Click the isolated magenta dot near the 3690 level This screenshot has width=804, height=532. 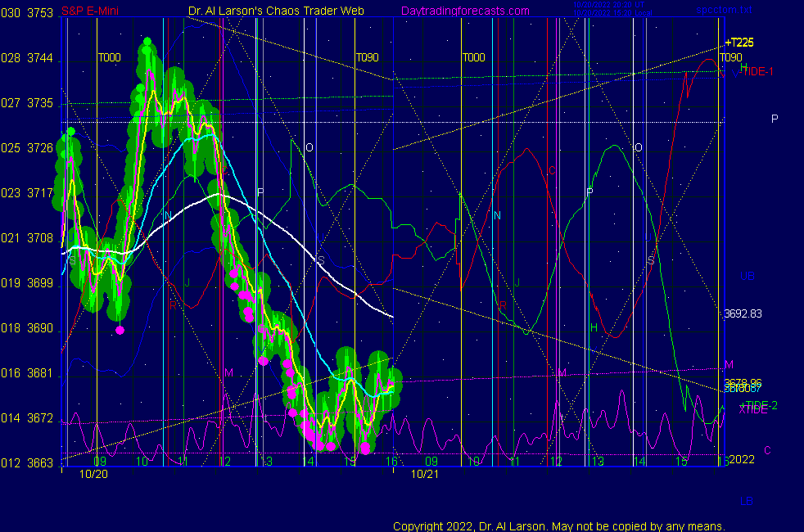click(x=120, y=331)
